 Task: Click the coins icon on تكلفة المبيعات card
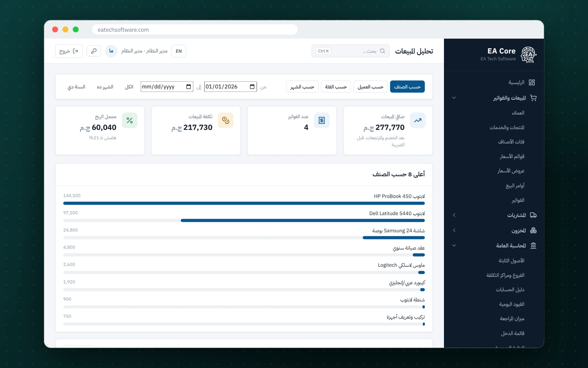click(x=226, y=120)
